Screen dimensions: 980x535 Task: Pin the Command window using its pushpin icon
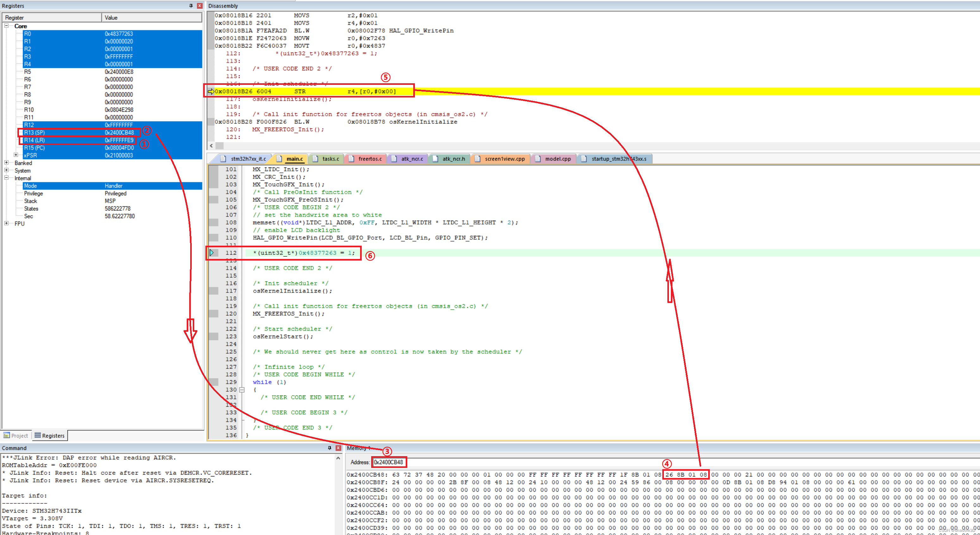click(329, 448)
